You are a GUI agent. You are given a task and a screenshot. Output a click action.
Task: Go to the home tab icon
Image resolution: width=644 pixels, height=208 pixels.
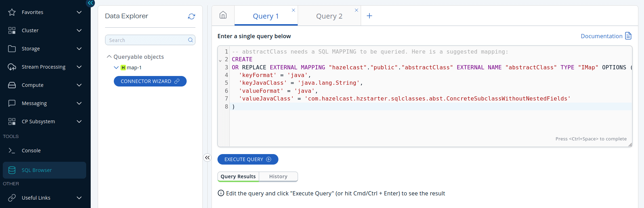point(223,15)
